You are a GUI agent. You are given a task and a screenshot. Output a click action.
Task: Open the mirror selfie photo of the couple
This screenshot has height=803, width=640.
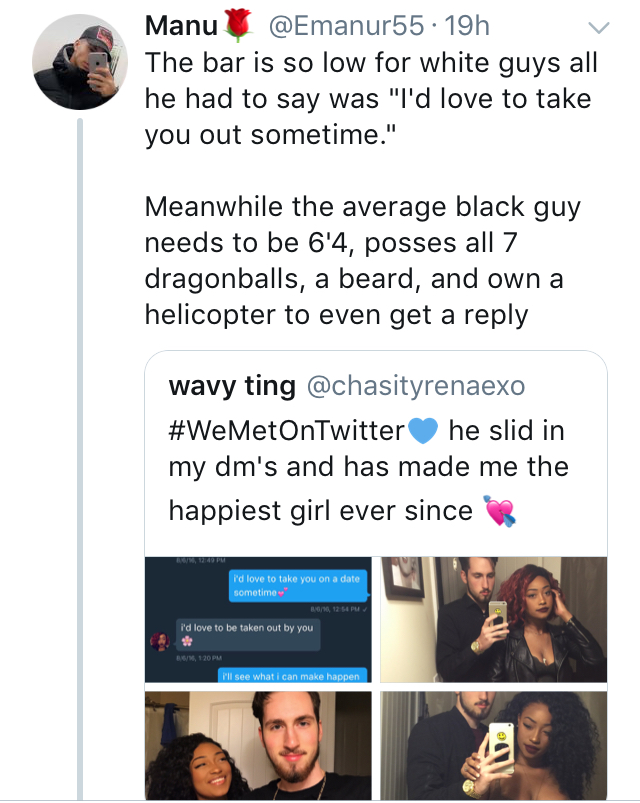492,618
